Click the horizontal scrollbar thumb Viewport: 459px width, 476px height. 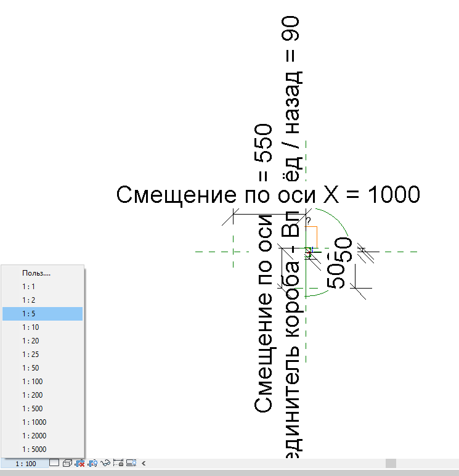[x=391, y=464]
